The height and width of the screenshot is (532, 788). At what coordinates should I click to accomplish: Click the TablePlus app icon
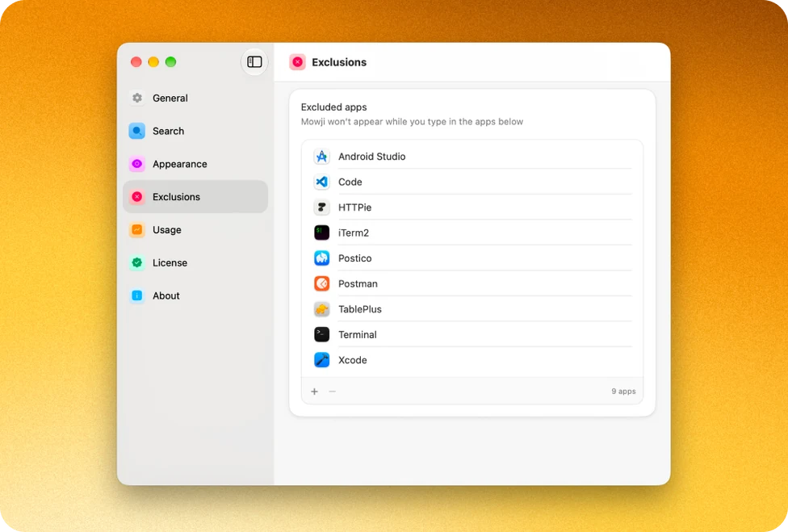(321, 309)
